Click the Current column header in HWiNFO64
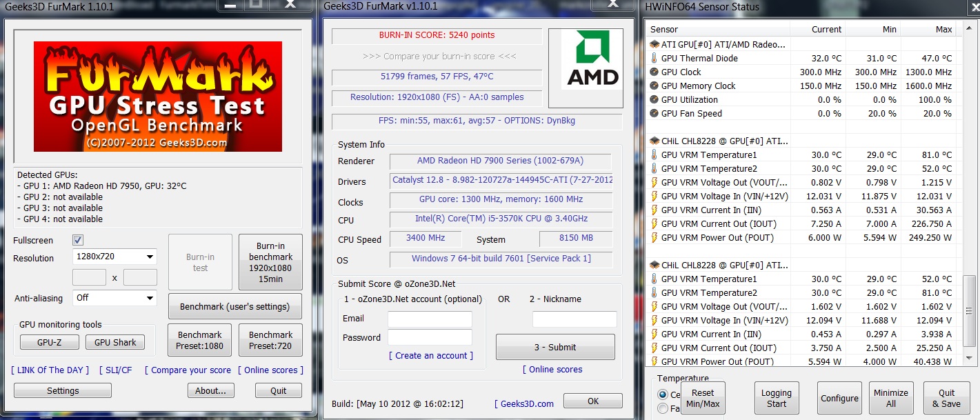 pos(818,29)
